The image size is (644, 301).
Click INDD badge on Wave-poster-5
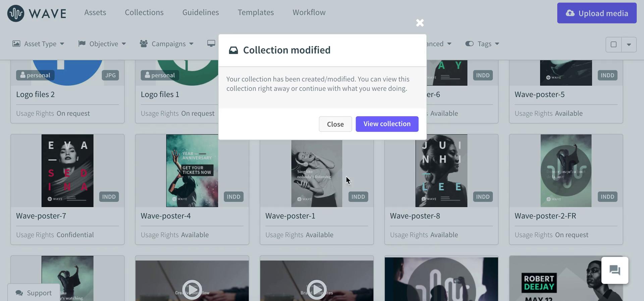(x=607, y=75)
